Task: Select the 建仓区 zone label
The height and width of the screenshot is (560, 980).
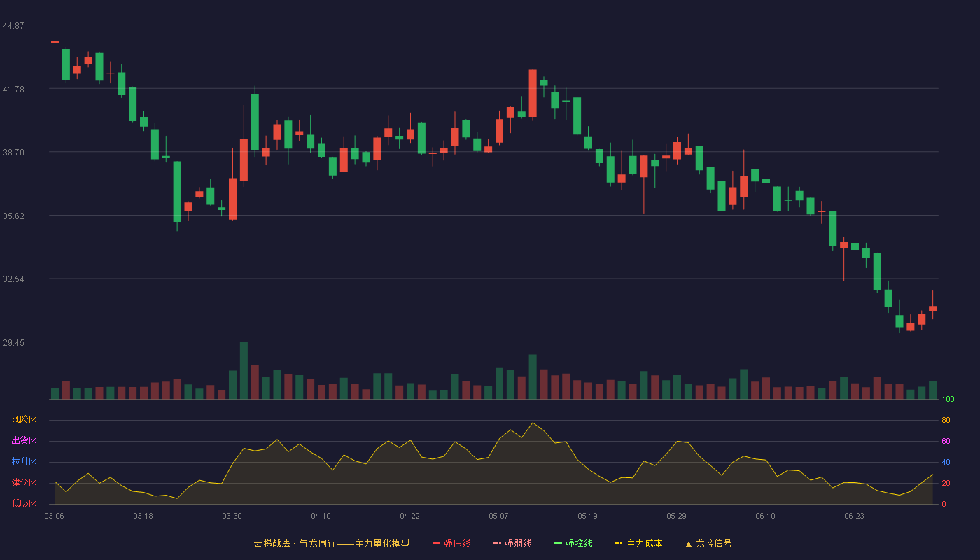Action: tap(24, 483)
